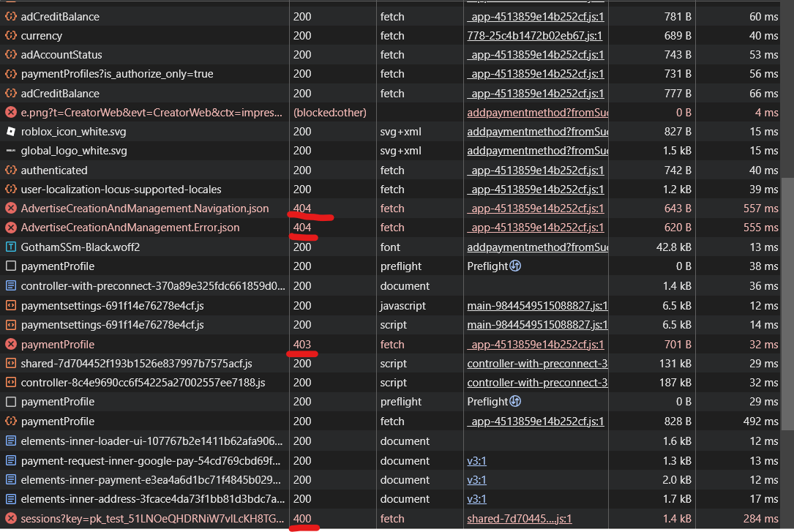
Task: Click the script icon beside shared-7d704452f193b1526e837997b7575acf.js
Action: [x=11, y=364]
